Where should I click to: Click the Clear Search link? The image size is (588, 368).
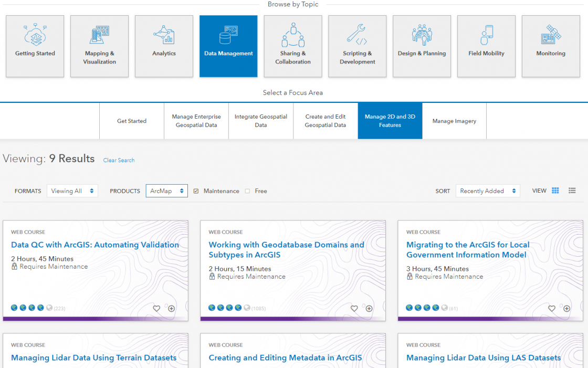(x=119, y=160)
